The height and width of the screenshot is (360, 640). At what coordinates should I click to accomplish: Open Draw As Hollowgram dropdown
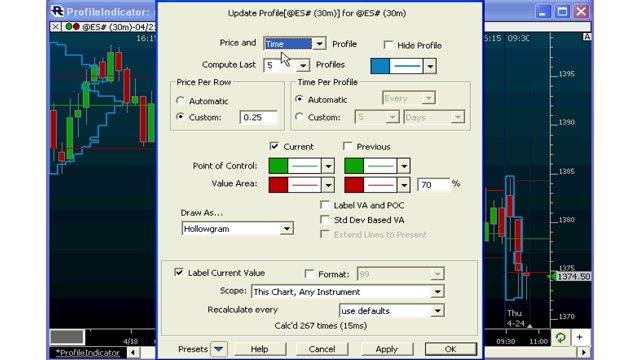point(287,229)
